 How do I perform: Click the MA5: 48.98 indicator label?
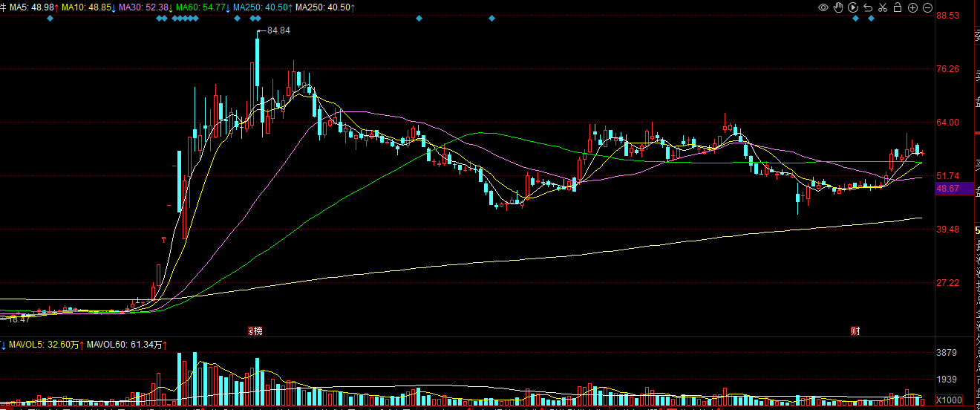[x=33, y=7]
